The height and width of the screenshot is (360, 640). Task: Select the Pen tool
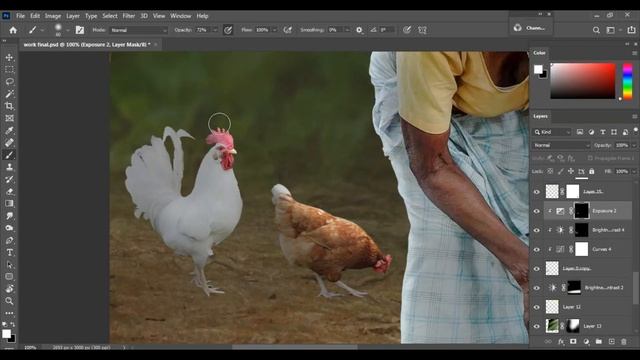point(9,240)
